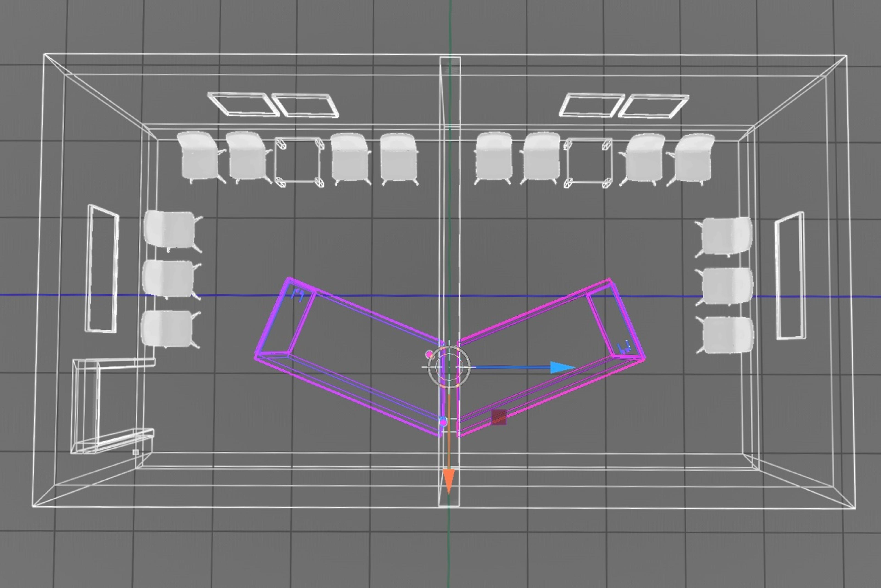Select the leftmost ceiling panel frame
Image resolution: width=881 pixels, height=588 pixels.
pos(243,104)
